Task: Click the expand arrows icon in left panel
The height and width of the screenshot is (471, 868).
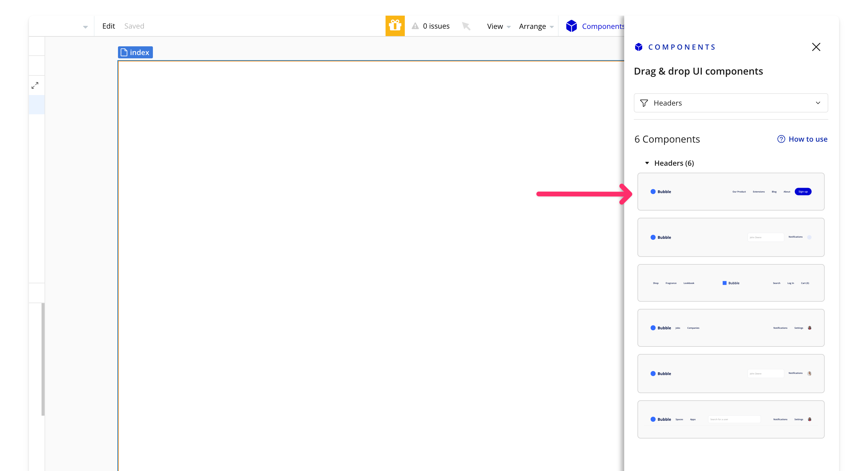Action: tap(35, 85)
